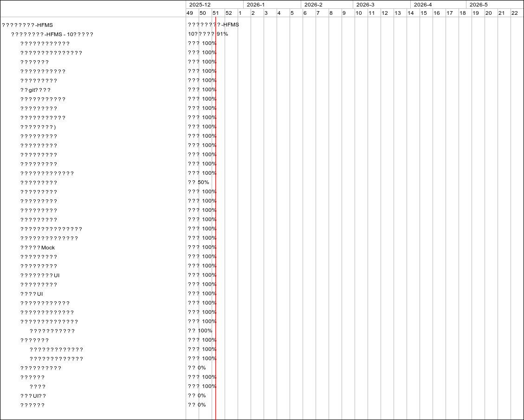Click the 2026-1 month header
The width and height of the screenshot is (524, 420).
[256, 5]
